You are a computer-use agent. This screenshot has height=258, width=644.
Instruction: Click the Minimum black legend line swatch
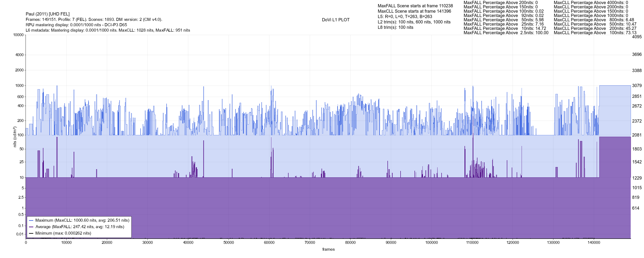[31, 233]
